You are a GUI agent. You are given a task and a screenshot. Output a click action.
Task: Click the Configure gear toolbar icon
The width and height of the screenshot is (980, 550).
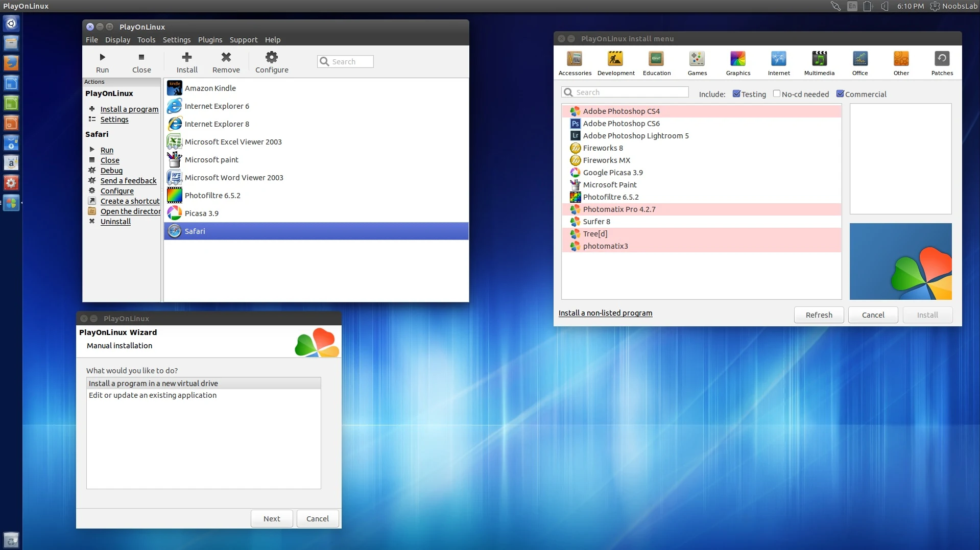click(x=272, y=62)
